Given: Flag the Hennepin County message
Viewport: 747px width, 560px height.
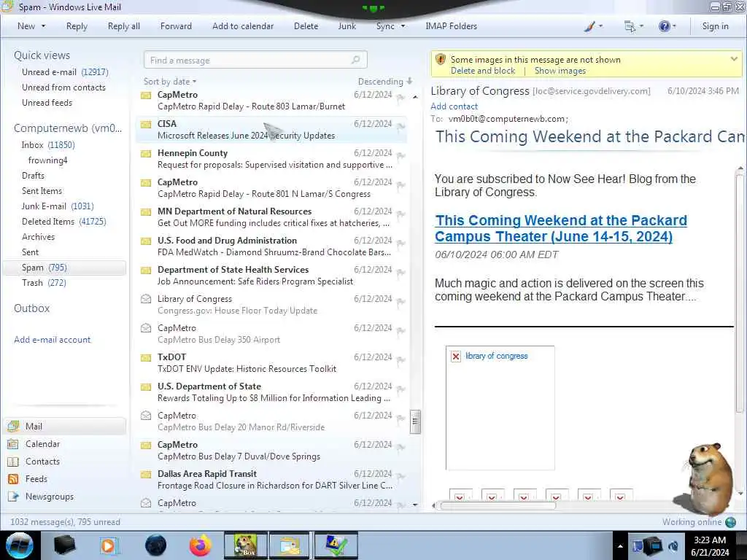Looking at the screenshot, I should (x=400, y=156).
